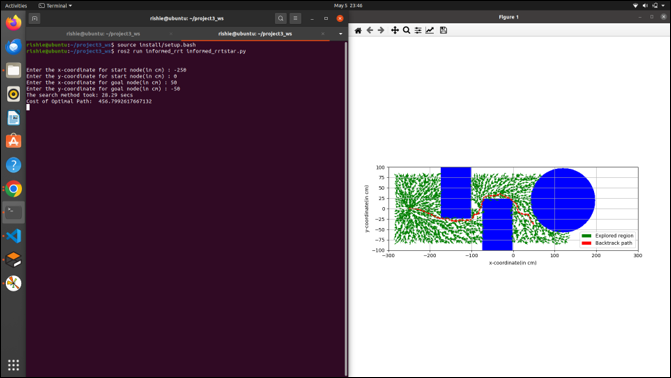Open Firefox from the dock
This screenshot has width=671, height=378.
click(x=14, y=23)
